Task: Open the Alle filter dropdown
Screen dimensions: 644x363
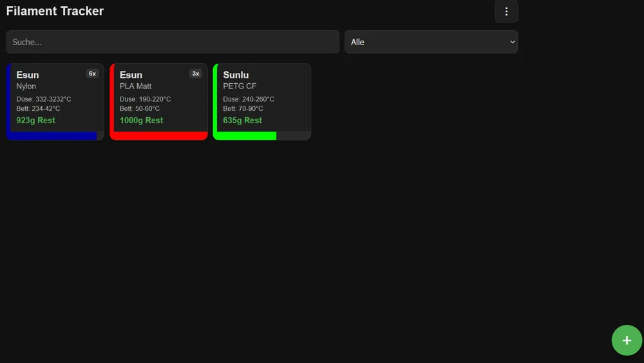Action: pos(430,42)
